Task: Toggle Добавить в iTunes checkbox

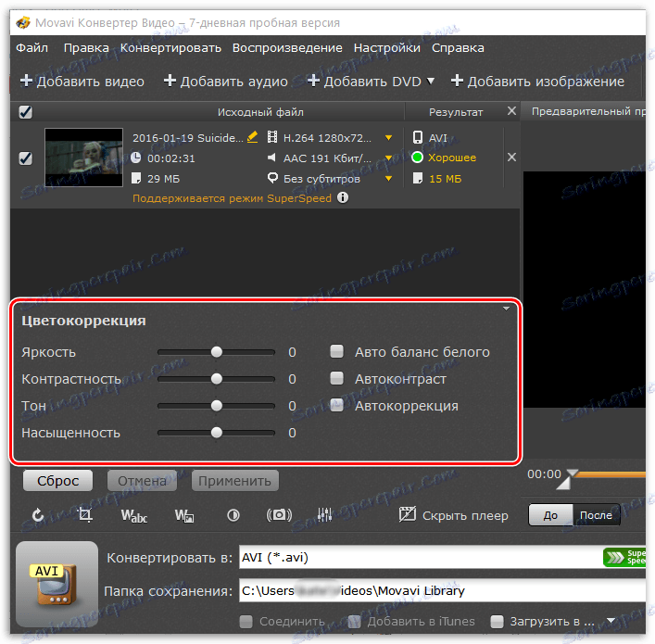Action: pyautogui.click(x=354, y=622)
